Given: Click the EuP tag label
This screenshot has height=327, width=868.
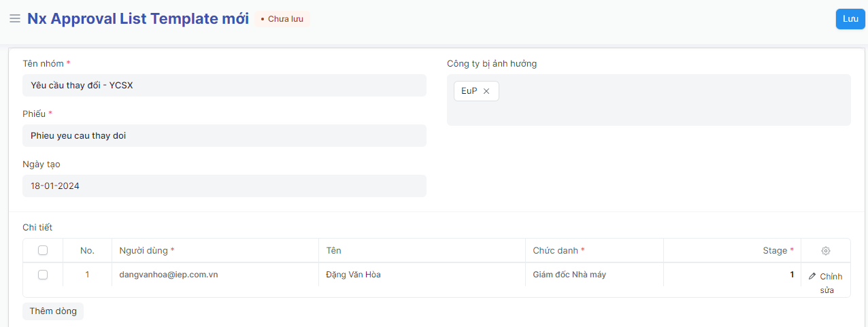Looking at the screenshot, I should pyautogui.click(x=469, y=91).
